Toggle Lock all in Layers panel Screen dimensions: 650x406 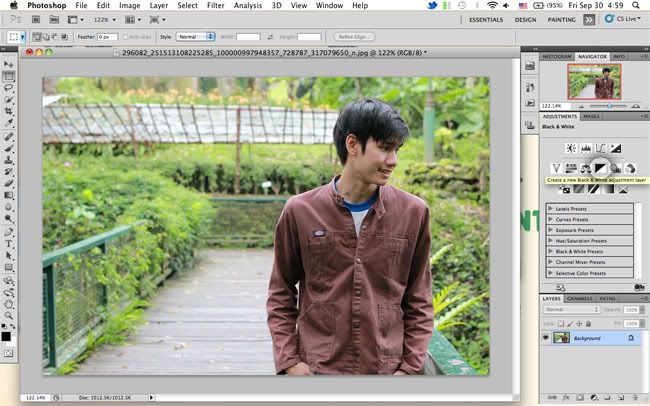pyautogui.click(x=588, y=323)
